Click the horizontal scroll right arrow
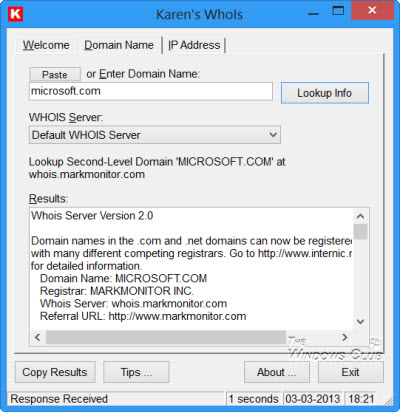Image resolution: width=400 pixels, height=412 pixels. 345,337
